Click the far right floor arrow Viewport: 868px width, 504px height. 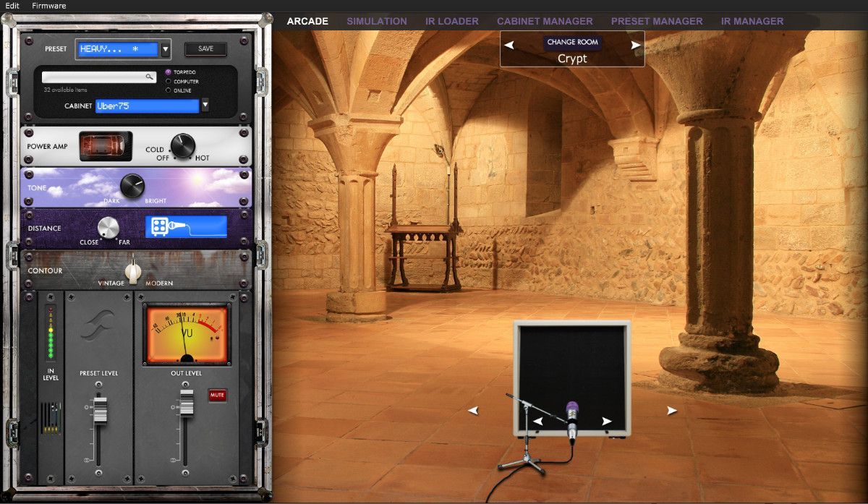(x=672, y=411)
